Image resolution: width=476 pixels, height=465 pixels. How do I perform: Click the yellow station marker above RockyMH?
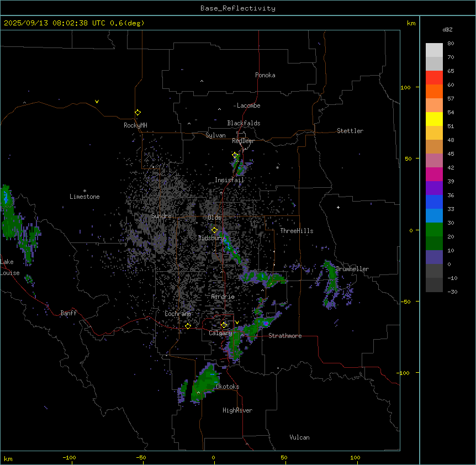(x=138, y=113)
